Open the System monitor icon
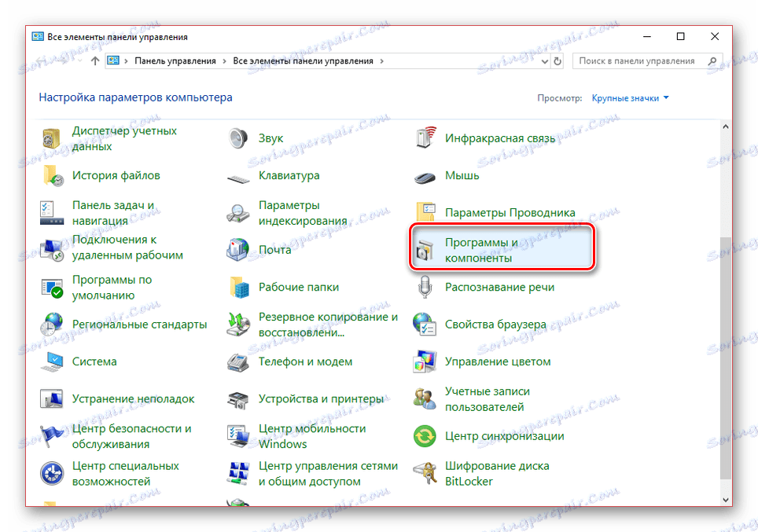Viewport: 758px width, 532px height. pos(52,362)
